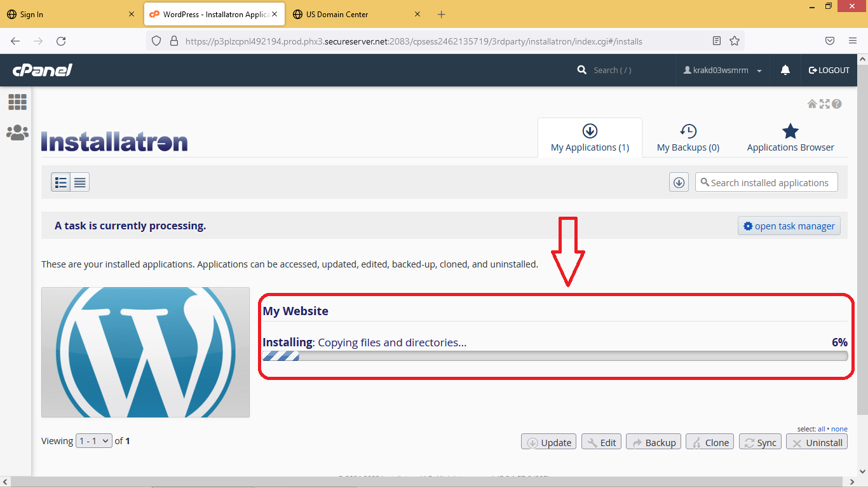The width and height of the screenshot is (868, 488).
Task: Click the Clone button
Action: pos(710,442)
